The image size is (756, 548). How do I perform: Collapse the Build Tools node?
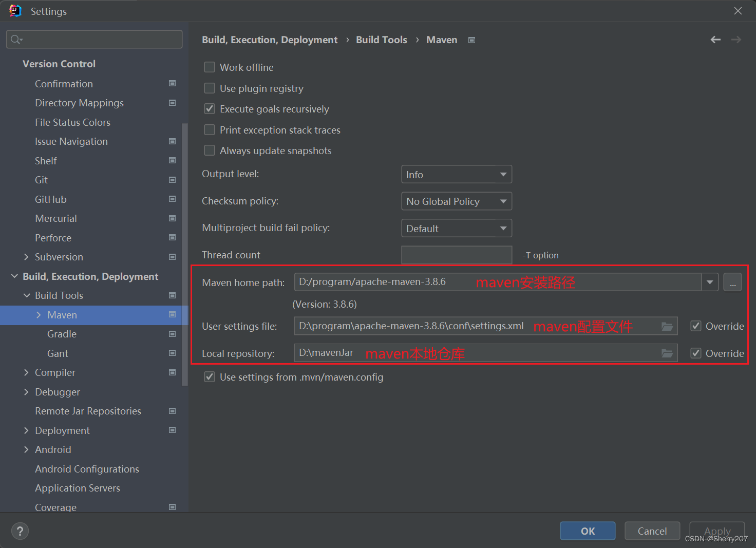coord(27,295)
